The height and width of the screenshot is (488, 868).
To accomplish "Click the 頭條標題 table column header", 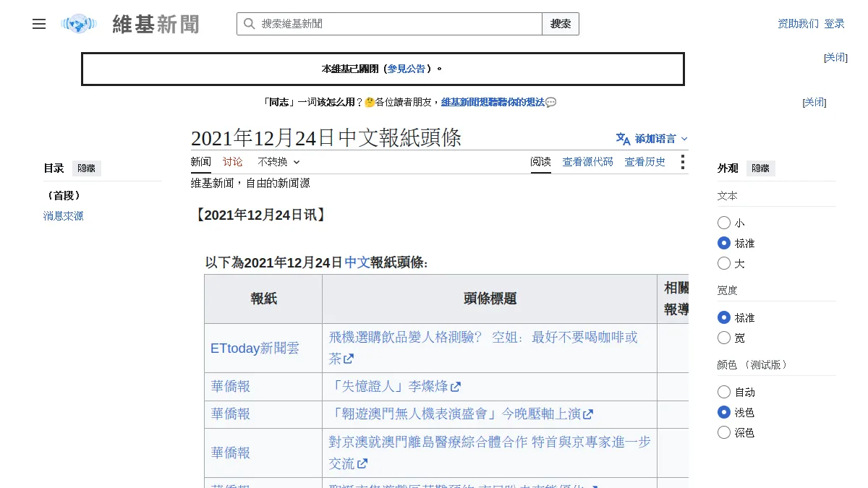I will [490, 299].
